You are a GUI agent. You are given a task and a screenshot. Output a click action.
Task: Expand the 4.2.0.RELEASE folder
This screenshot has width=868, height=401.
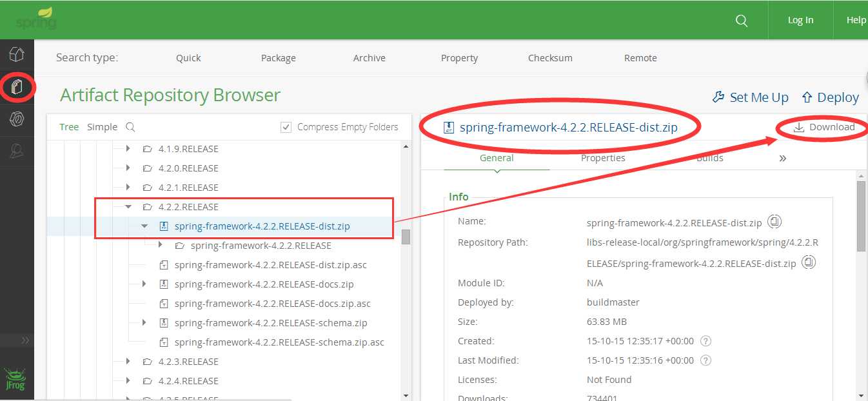pyautogui.click(x=128, y=168)
